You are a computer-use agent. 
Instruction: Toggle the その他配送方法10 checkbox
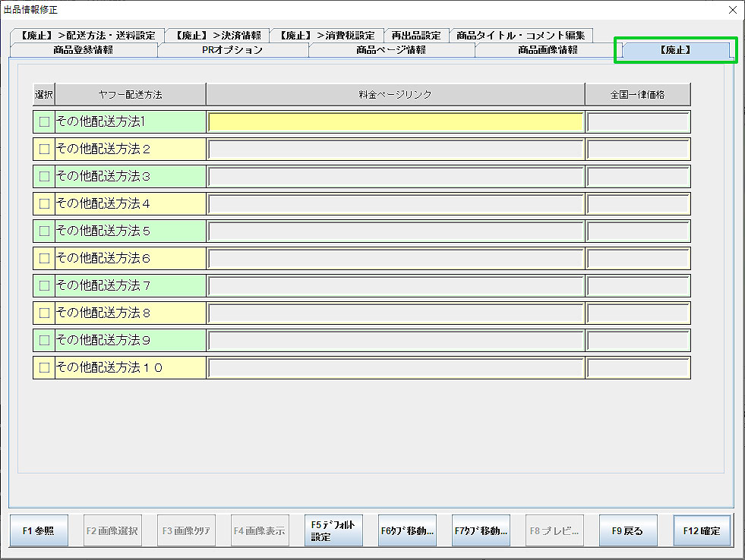[x=44, y=367]
